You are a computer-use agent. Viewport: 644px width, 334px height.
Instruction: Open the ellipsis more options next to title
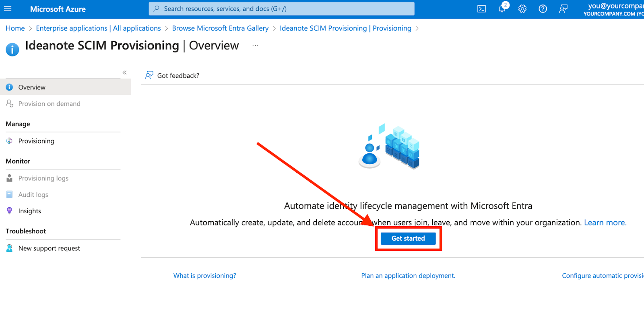[255, 45]
